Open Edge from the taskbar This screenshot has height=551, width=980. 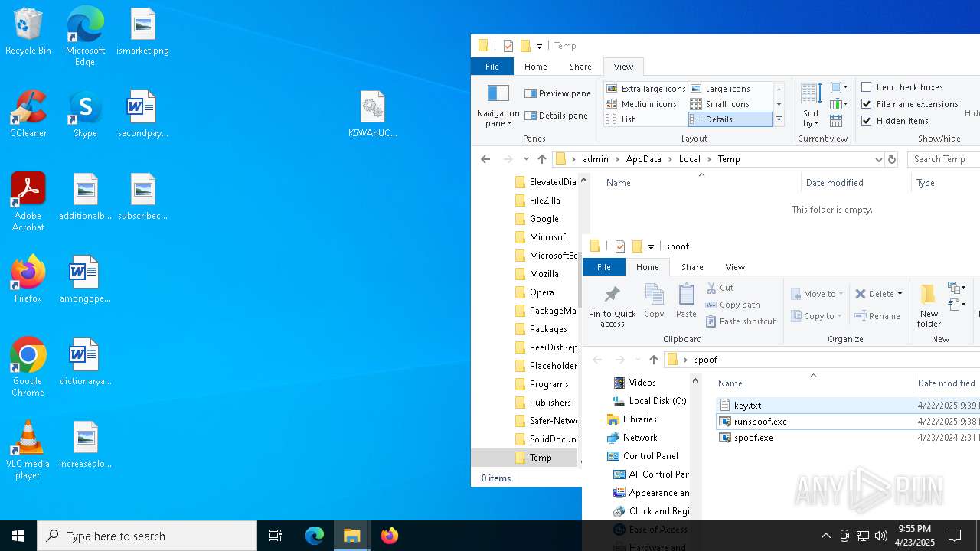[315, 536]
